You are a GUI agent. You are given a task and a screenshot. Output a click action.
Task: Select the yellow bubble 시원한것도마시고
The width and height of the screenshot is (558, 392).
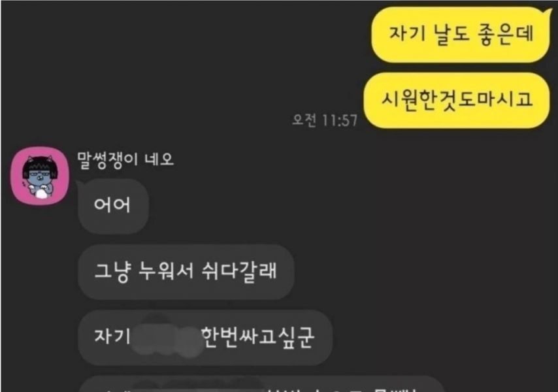(457, 101)
